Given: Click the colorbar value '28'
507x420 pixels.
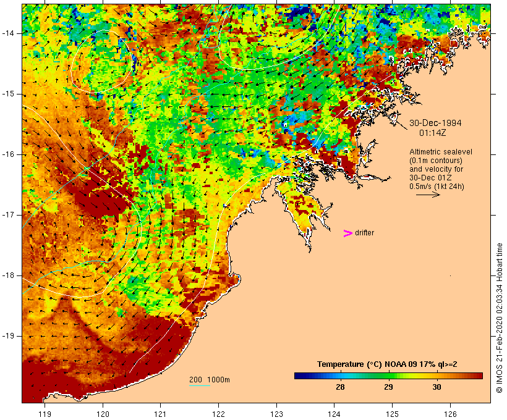Looking at the screenshot, I should pos(340,387).
